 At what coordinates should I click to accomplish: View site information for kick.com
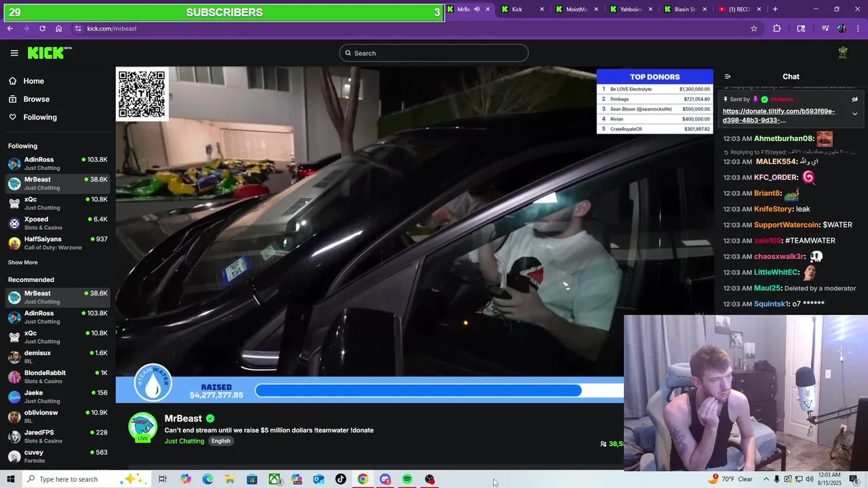(x=78, y=28)
